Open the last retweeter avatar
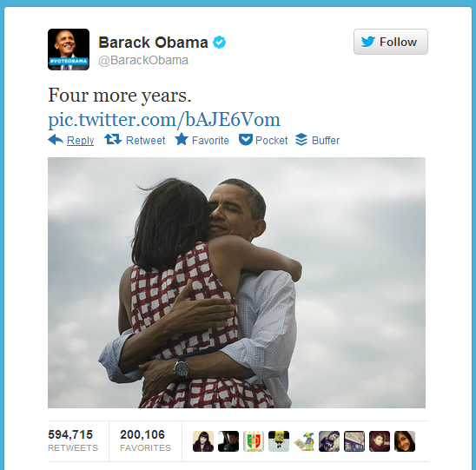Image resolution: width=476 pixels, height=470 pixels. click(x=405, y=441)
